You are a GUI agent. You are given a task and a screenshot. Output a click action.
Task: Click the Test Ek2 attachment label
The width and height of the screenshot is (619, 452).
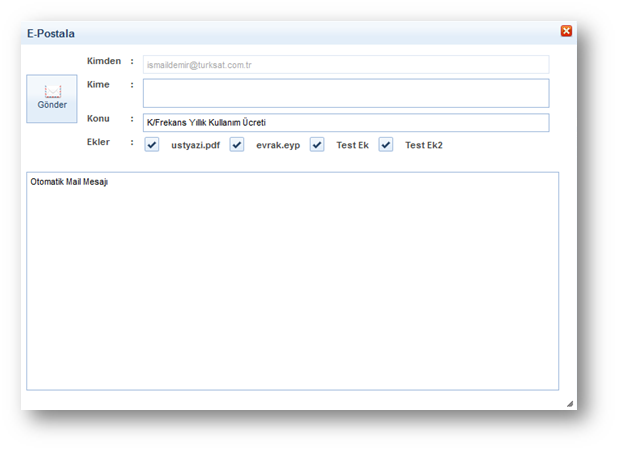click(423, 145)
